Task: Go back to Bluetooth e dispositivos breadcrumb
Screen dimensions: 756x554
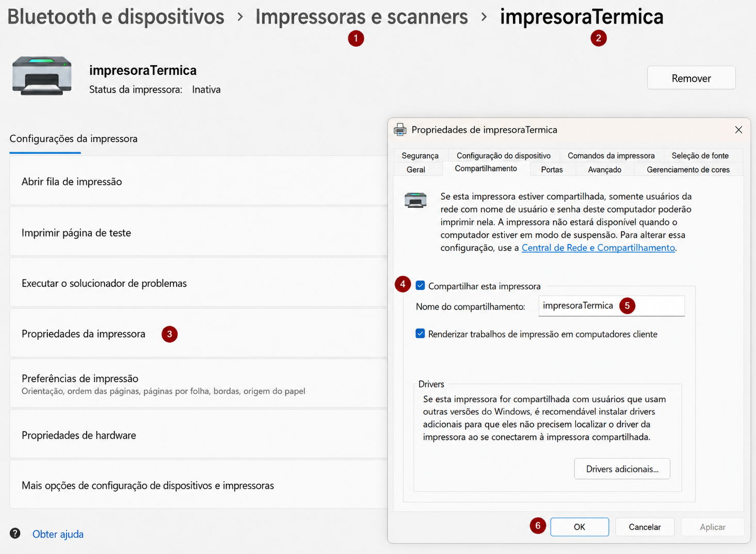Action: pyautogui.click(x=116, y=17)
